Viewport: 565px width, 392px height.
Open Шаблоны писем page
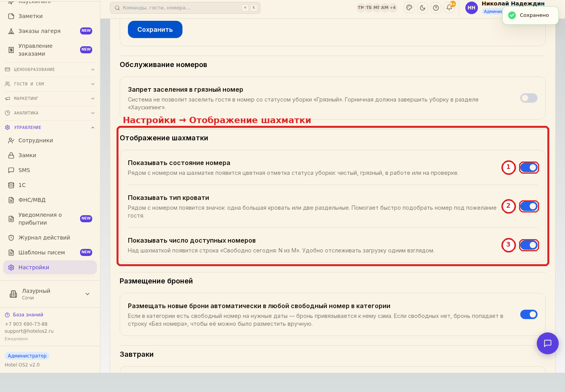[50, 252]
